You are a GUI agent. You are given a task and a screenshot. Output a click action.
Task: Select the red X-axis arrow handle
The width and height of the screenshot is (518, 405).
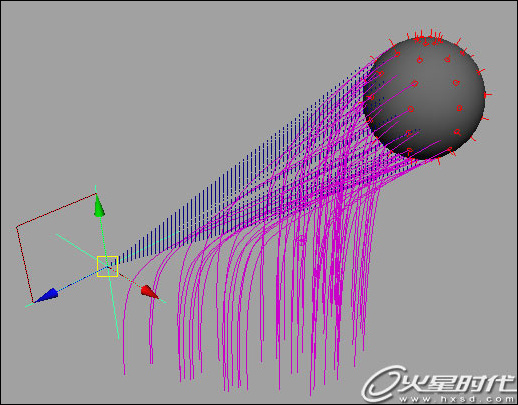click(x=149, y=292)
